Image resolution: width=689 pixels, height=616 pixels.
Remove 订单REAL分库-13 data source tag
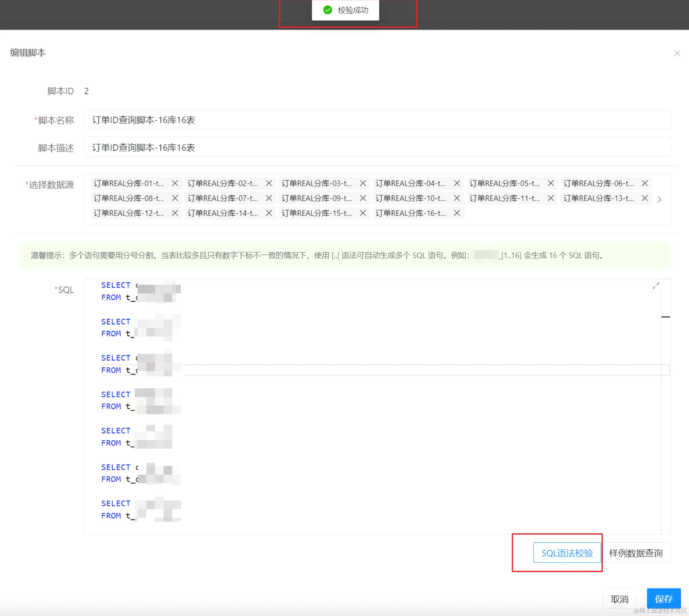(x=645, y=198)
